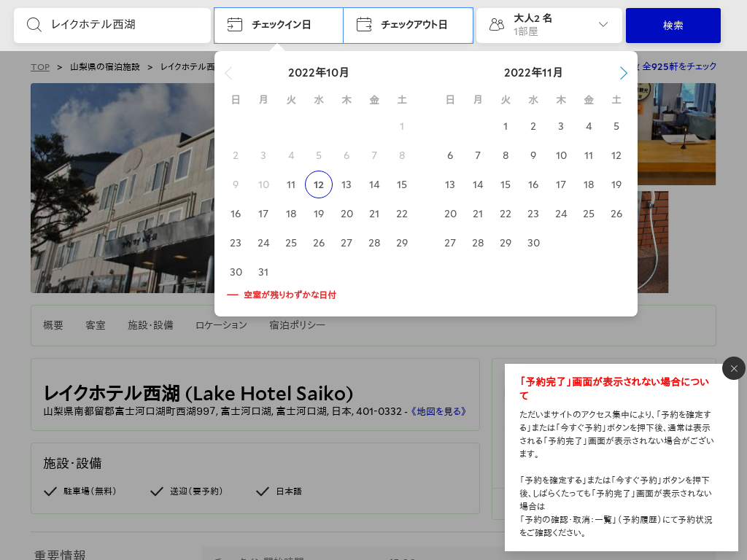Select October 13 in the calendar
Screen dimensions: 747x560
point(347,184)
